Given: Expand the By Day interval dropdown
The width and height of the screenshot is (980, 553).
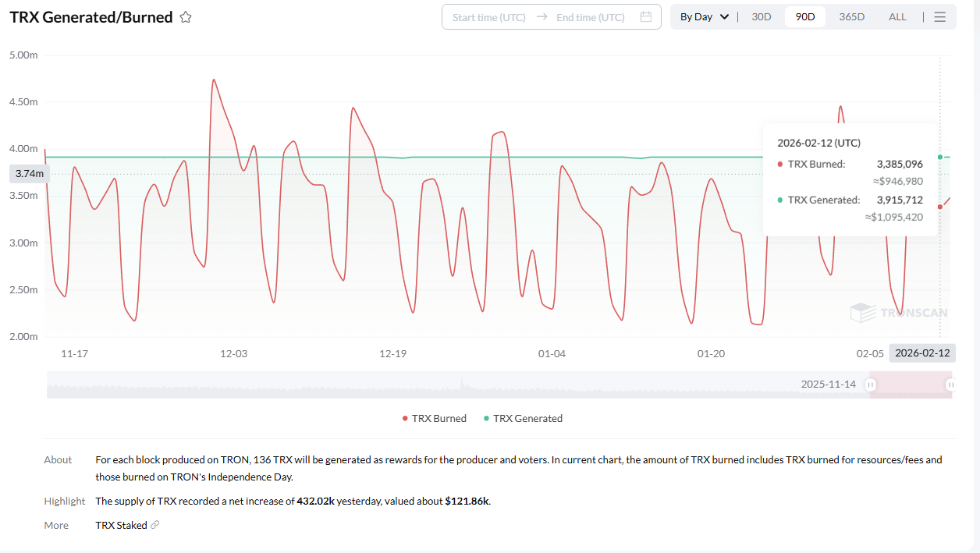Looking at the screenshot, I should pyautogui.click(x=704, y=17).
